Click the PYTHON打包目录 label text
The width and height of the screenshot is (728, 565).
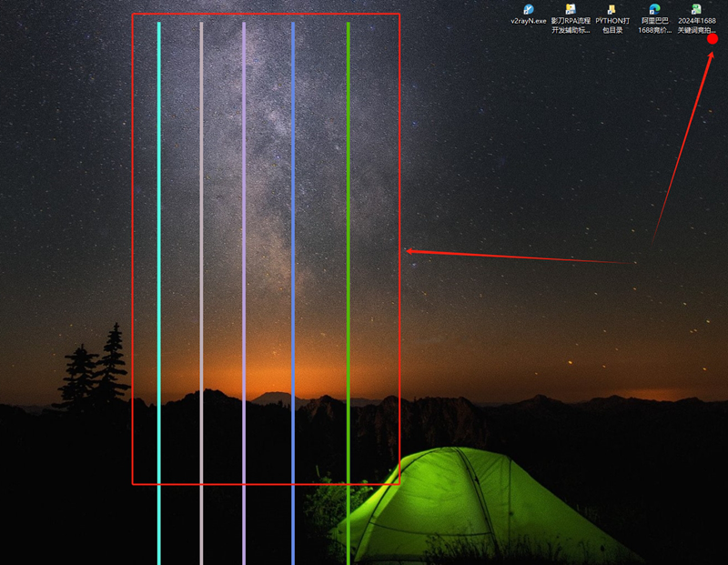click(x=612, y=25)
